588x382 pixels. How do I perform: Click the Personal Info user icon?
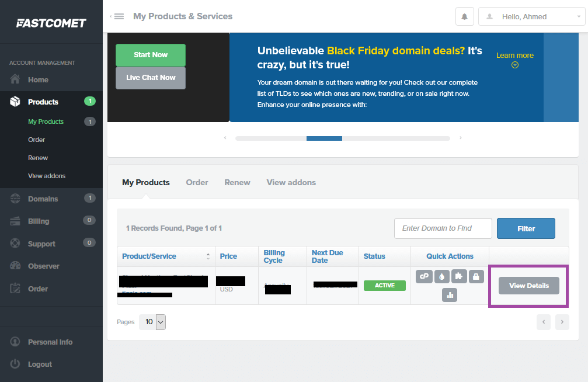point(15,342)
